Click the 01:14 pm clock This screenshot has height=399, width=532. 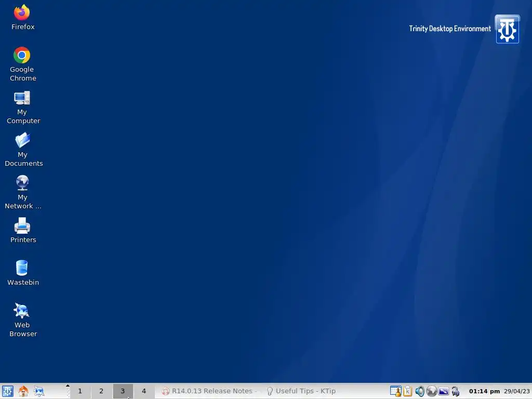click(484, 391)
